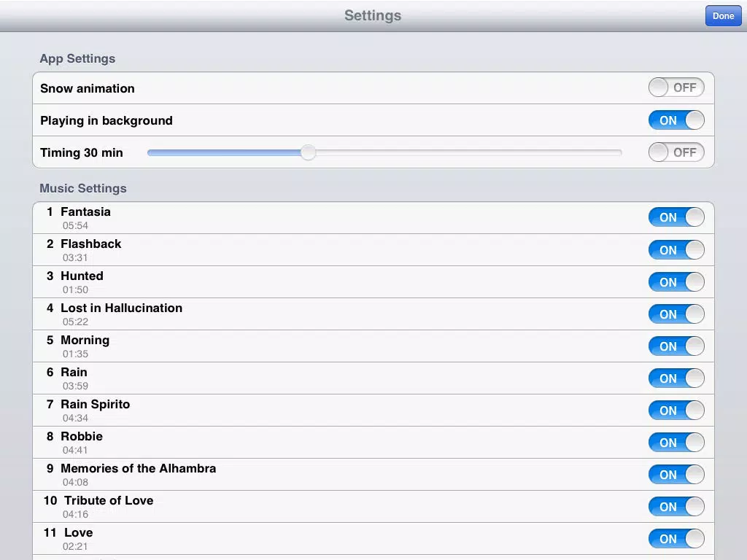This screenshot has height=560, width=747.
Task: Tap the Done button
Action: 723,16
